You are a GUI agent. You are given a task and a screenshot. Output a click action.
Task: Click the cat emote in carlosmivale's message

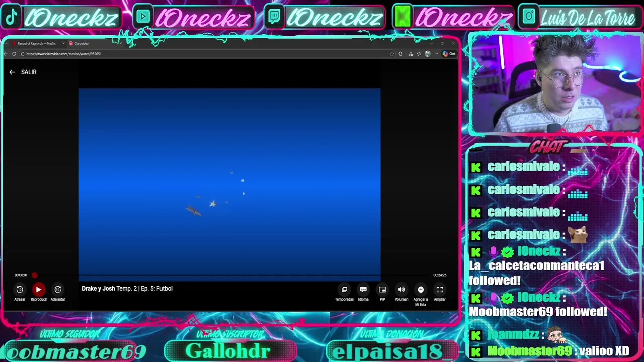click(577, 234)
